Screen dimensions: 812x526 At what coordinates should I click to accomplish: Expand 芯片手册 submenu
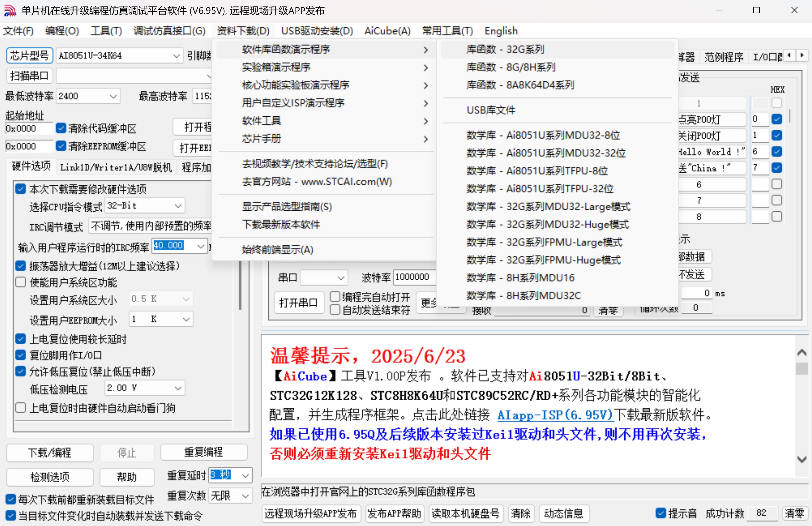[326, 139]
